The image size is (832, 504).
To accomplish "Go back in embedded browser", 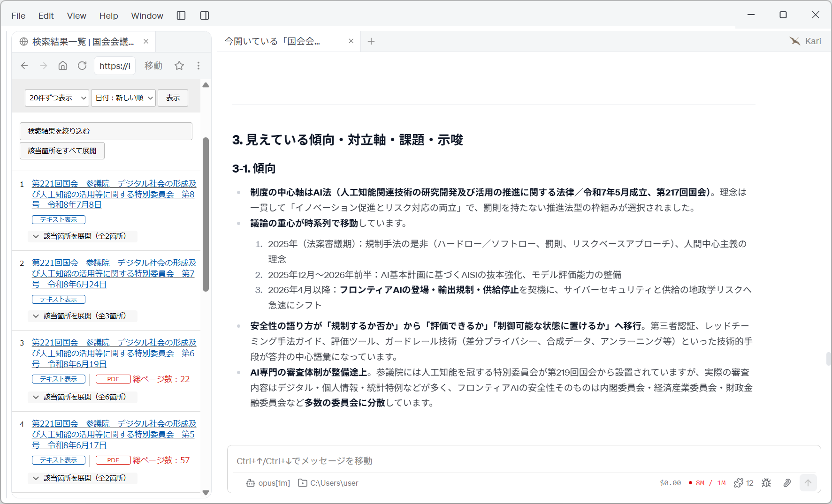I will pyautogui.click(x=24, y=66).
